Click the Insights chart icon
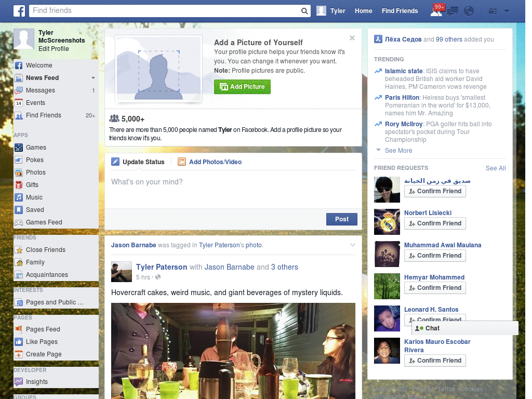 pyautogui.click(x=19, y=382)
